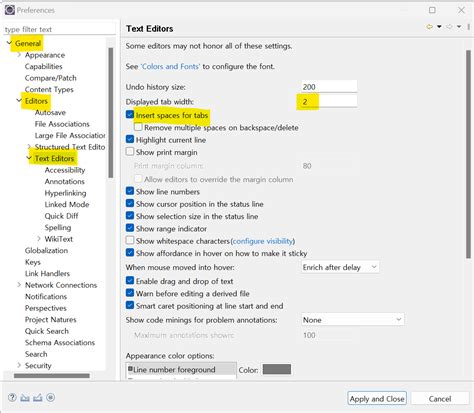
Task: Select Spelling in the preferences tree
Action: 58,227
